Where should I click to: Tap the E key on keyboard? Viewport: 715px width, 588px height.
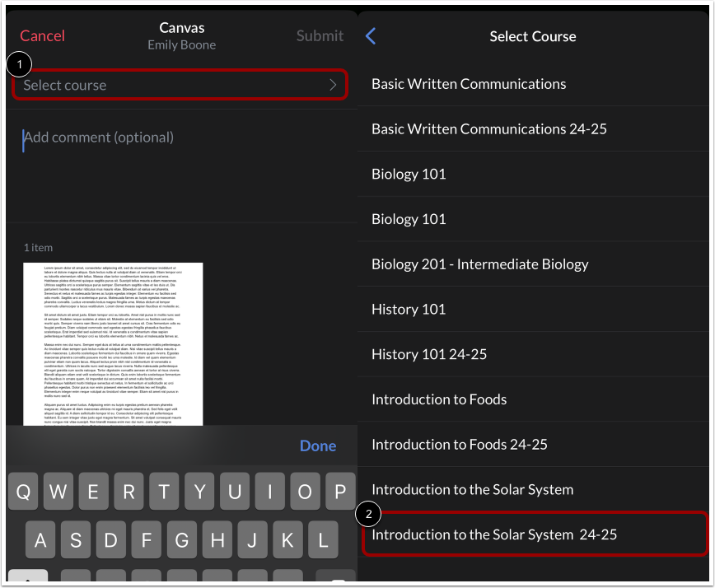pyautogui.click(x=93, y=492)
